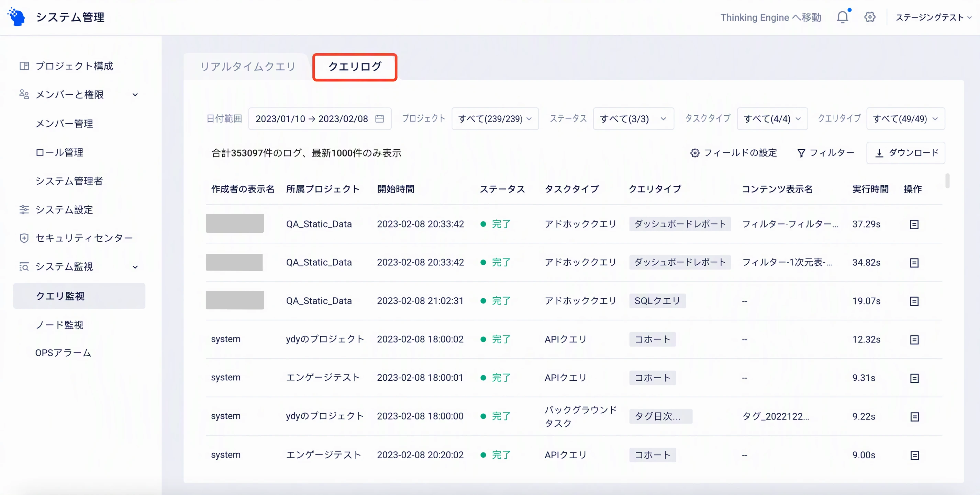Open the notifications bell

[843, 17]
